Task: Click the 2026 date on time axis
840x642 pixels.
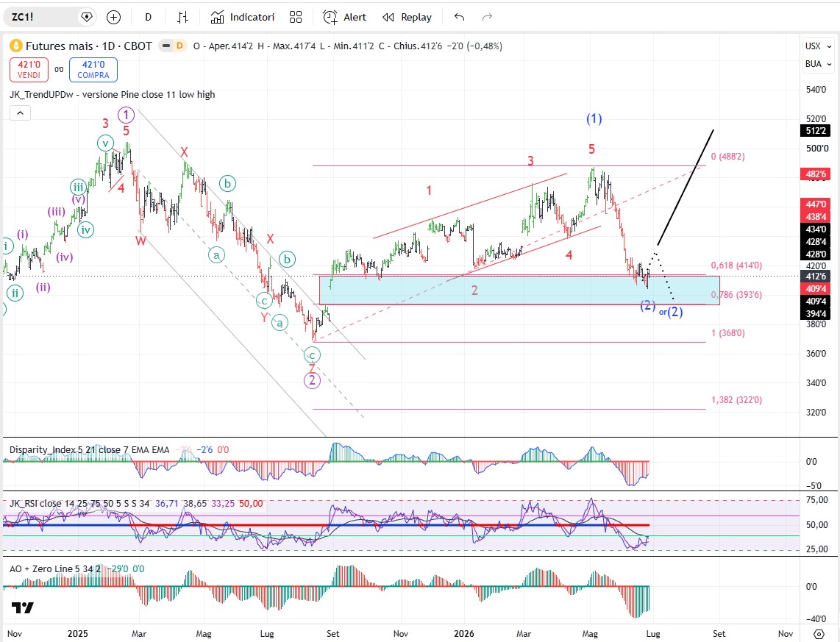Action: tap(463, 634)
